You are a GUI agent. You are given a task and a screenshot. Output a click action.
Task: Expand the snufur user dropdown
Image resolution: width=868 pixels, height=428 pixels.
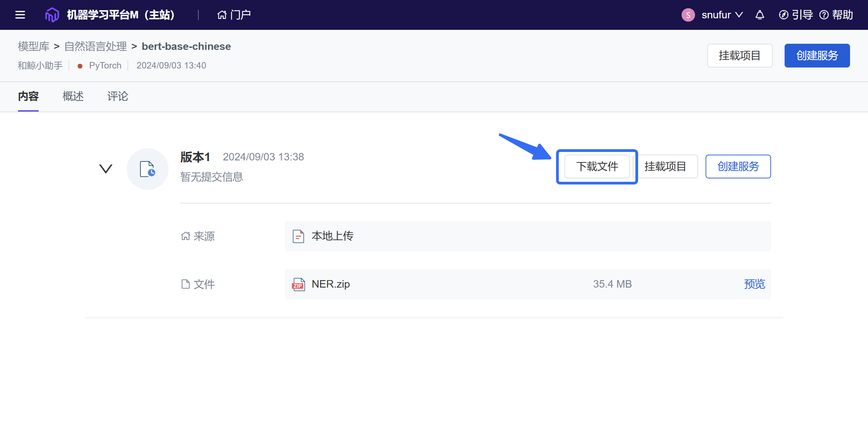pyautogui.click(x=722, y=15)
